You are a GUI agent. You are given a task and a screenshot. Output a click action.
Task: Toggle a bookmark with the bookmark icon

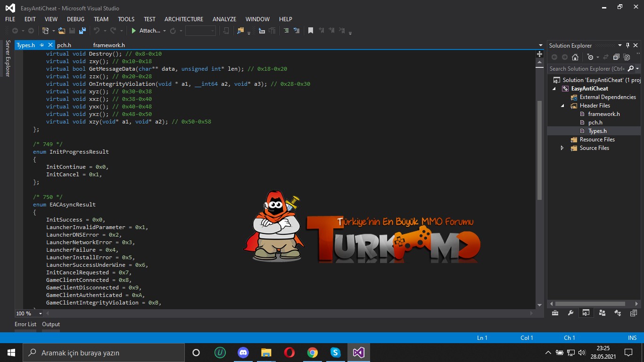pyautogui.click(x=311, y=31)
